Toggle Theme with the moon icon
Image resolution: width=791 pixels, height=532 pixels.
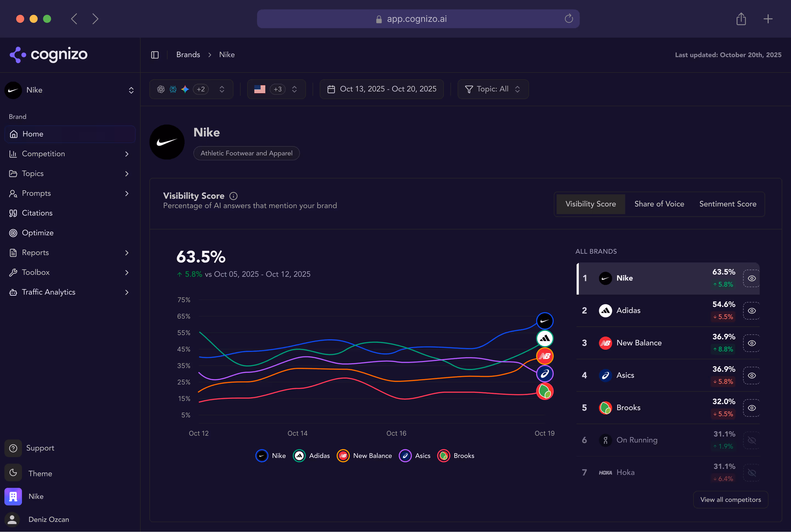click(13, 473)
